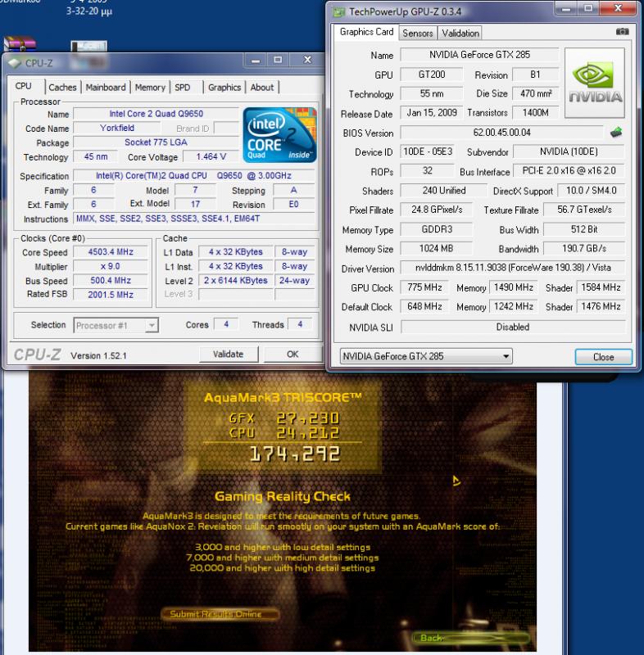
Task: Click the CPU-Z title bar icon
Action: pyautogui.click(x=15, y=63)
